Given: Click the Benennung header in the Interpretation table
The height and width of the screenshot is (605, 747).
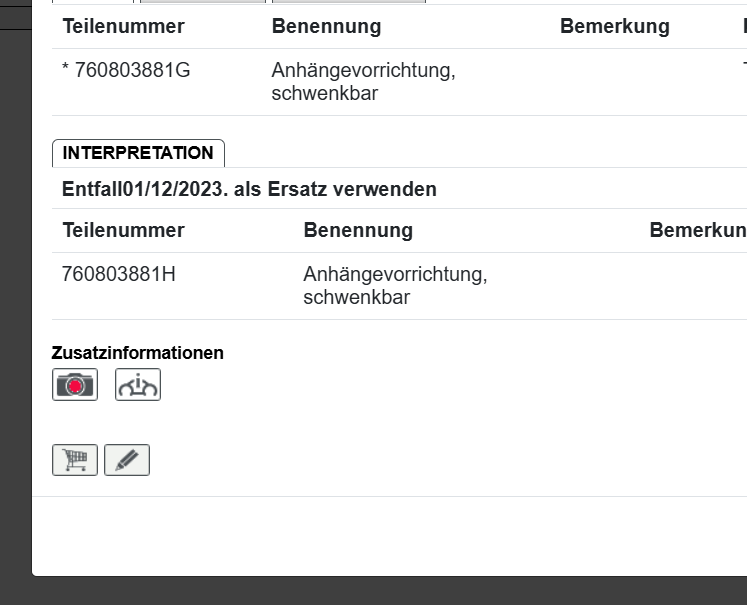Looking at the screenshot, I should click(x=358, y=230).
